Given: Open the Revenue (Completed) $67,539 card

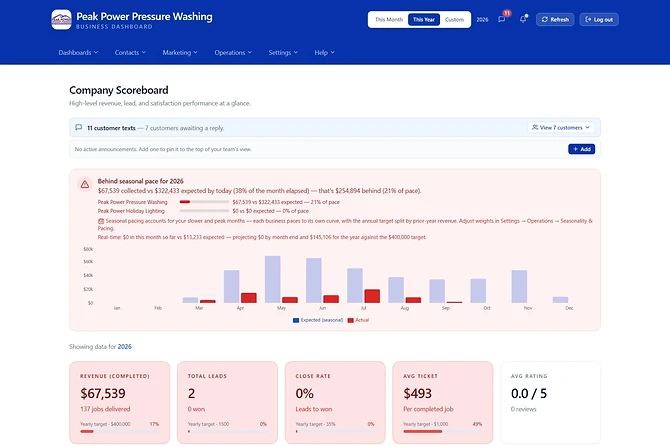Looking at the screenshot, I should click(120, 403).
